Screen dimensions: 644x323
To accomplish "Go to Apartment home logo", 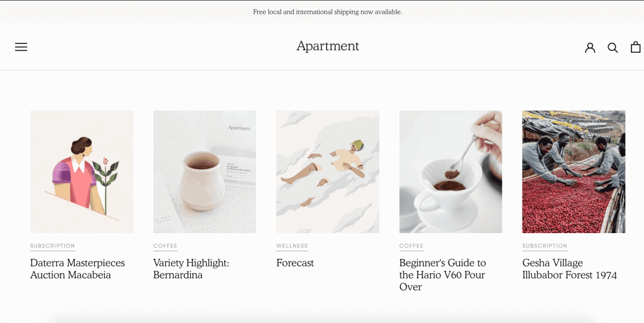I will 328,47.
